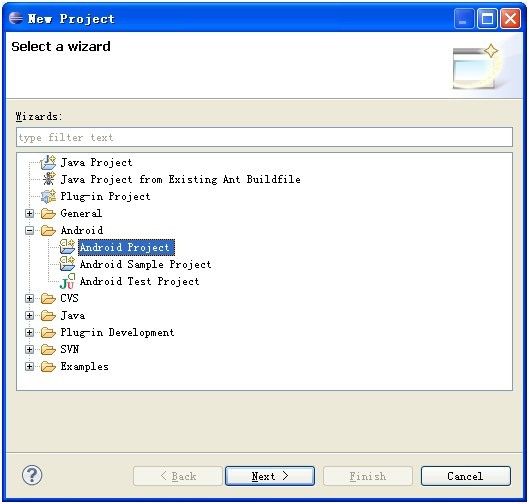Select the Java folder label
529x504 pixels.
click(73, 316)
